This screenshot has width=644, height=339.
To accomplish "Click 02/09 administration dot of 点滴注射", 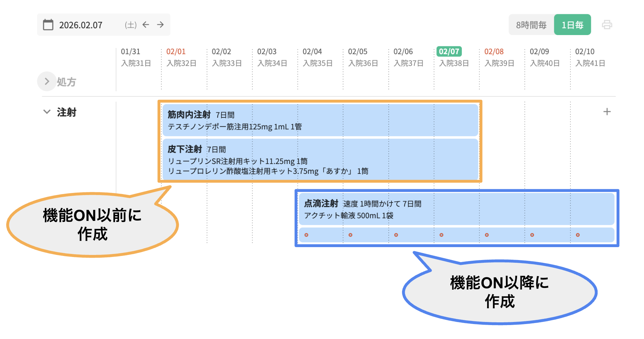I will [x=532, y=235].
